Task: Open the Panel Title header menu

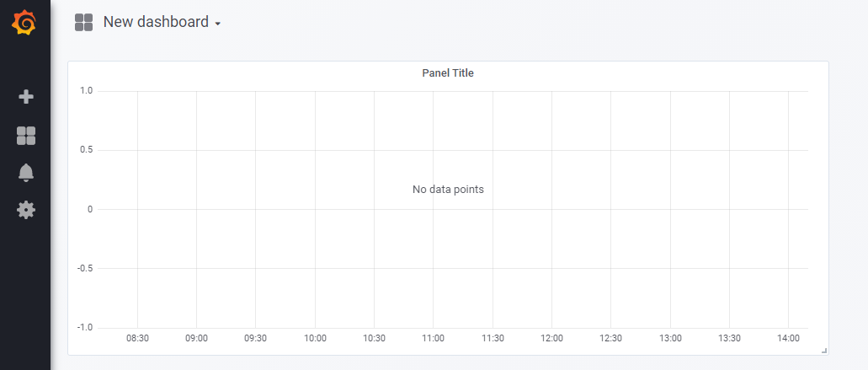Action: (x=448, y=72)
